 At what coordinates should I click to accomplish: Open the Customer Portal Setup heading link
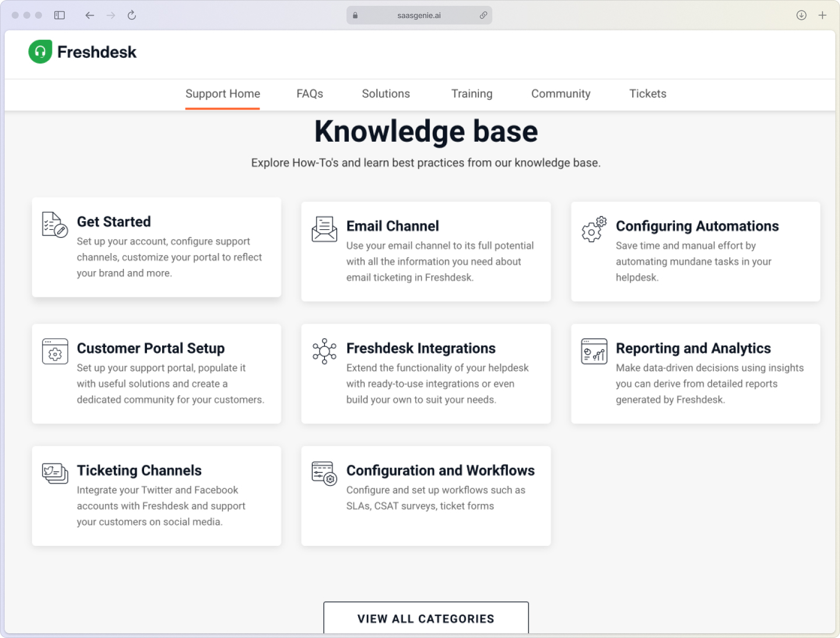(150, 348)
